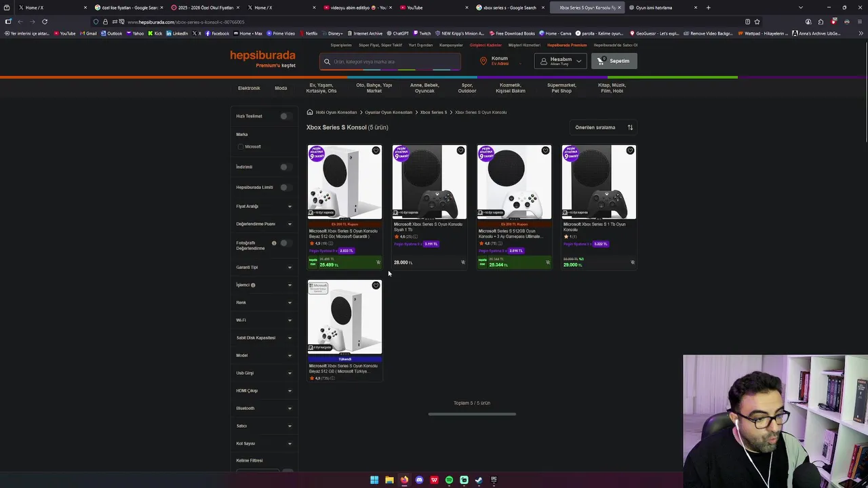Open the Kampanyalar link in top bar

(451, 45)
